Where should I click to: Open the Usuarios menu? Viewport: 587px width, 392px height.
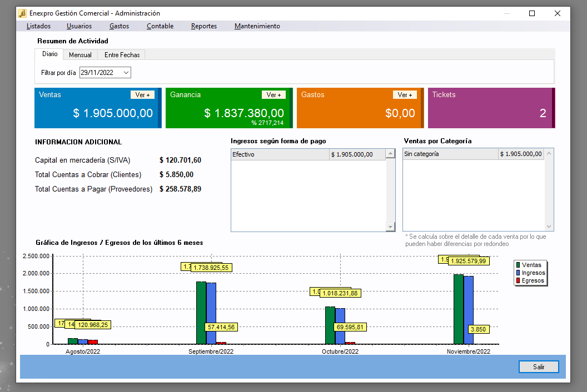tap(79, 26)
